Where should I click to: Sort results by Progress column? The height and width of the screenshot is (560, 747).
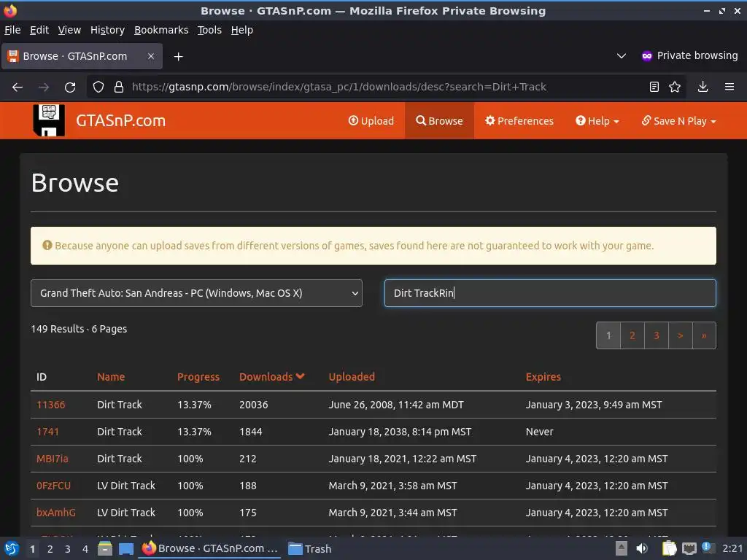coord(198,377)
